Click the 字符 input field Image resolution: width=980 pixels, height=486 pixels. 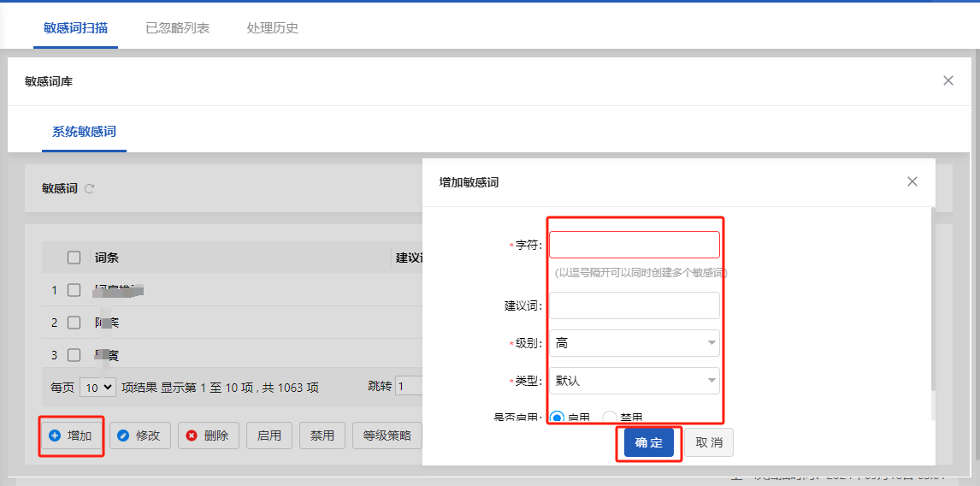click(634, 245)
